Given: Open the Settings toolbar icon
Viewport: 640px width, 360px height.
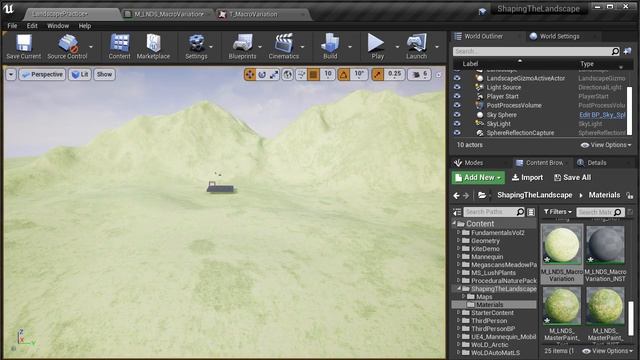Looking at the screenshot, I should (196, 47).
